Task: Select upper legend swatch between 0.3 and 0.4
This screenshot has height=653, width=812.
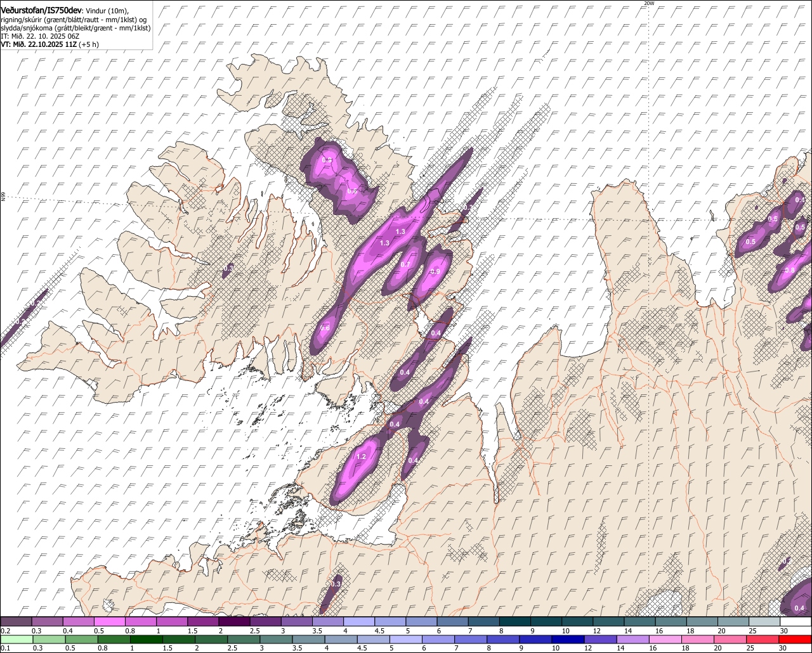Action: pyautogui.click(x=47, y=621)
